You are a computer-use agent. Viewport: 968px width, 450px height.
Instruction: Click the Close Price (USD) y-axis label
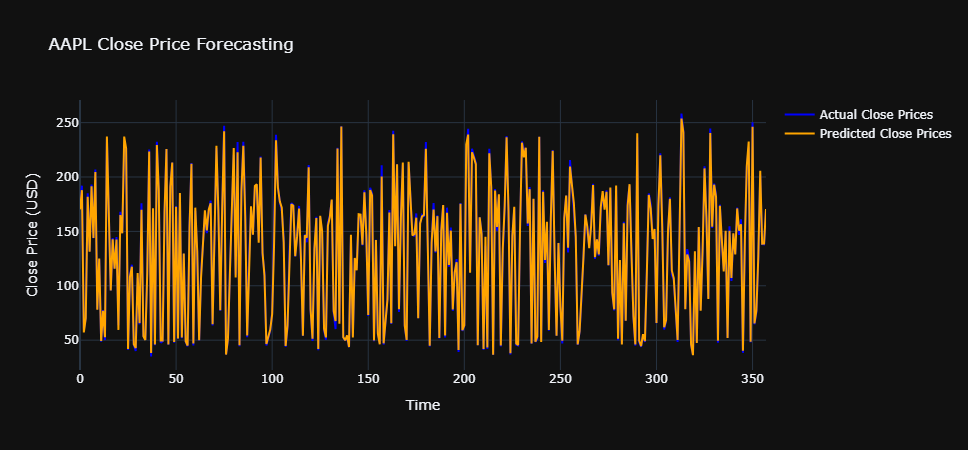click(x=33, y=235)
